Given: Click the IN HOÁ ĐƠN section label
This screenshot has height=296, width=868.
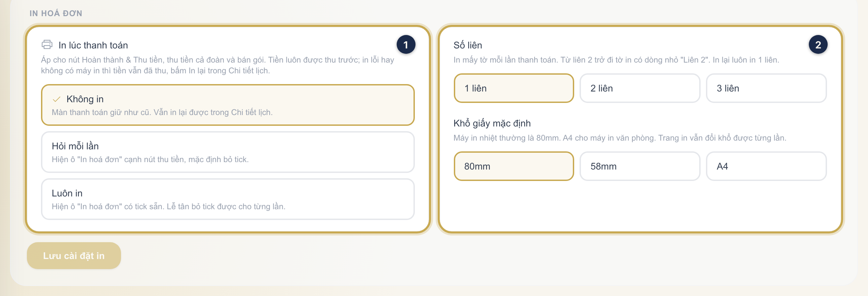Looking at the screenshot, I should [x=55, y=13].
